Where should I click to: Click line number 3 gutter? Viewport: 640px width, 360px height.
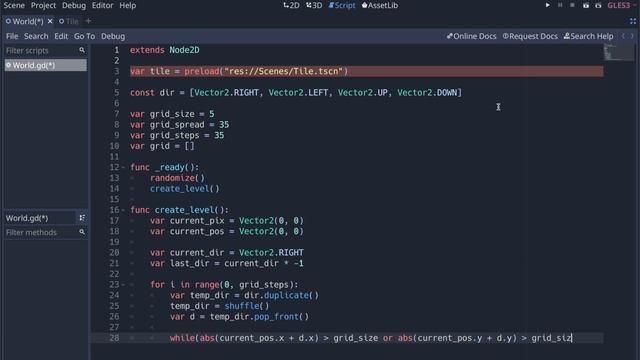pos(116,71)
